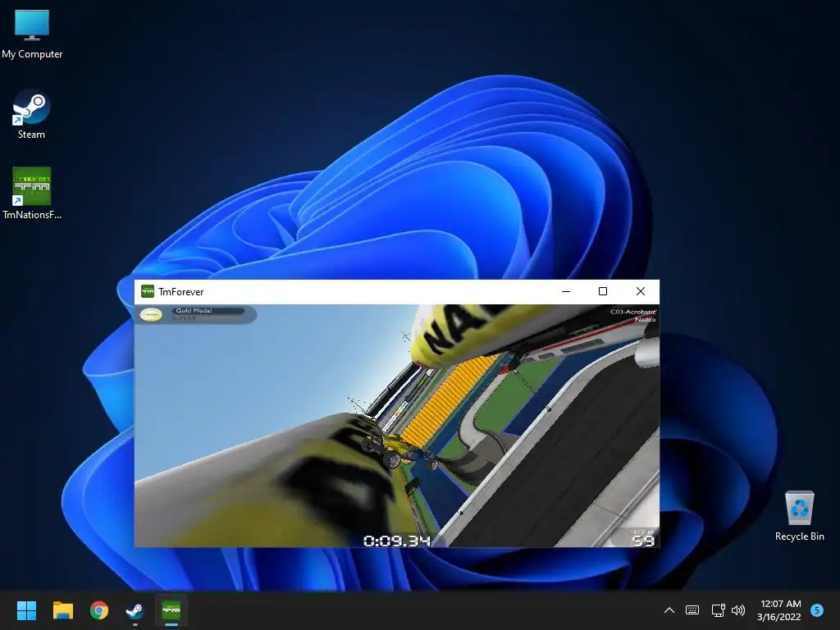Click the C03-Acrobatic track name
840x630 pixels.
point(632,311)
